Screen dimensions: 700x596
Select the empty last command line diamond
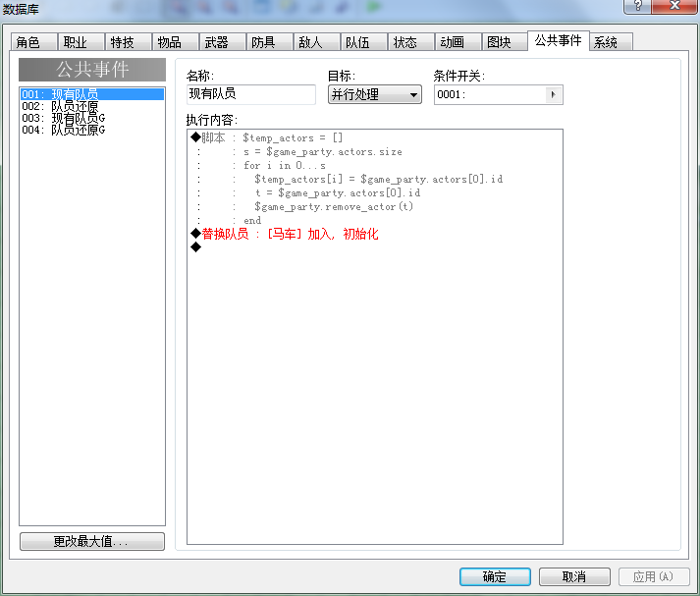(196, 246)
